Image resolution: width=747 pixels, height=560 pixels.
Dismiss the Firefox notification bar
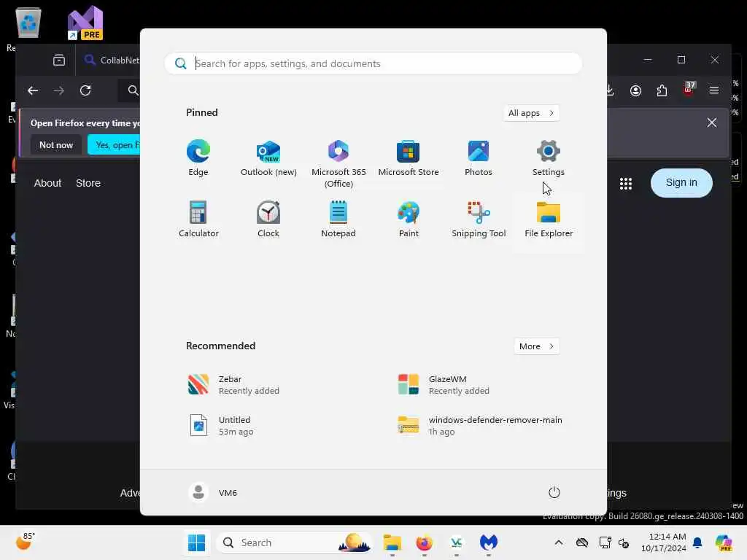[712, 122]
